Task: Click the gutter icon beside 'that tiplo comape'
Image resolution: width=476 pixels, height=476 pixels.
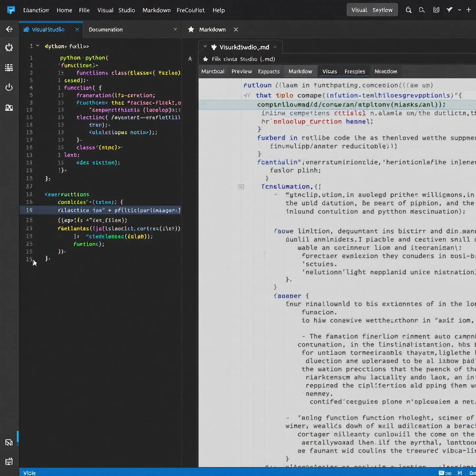Action: [x=247, y=96]
